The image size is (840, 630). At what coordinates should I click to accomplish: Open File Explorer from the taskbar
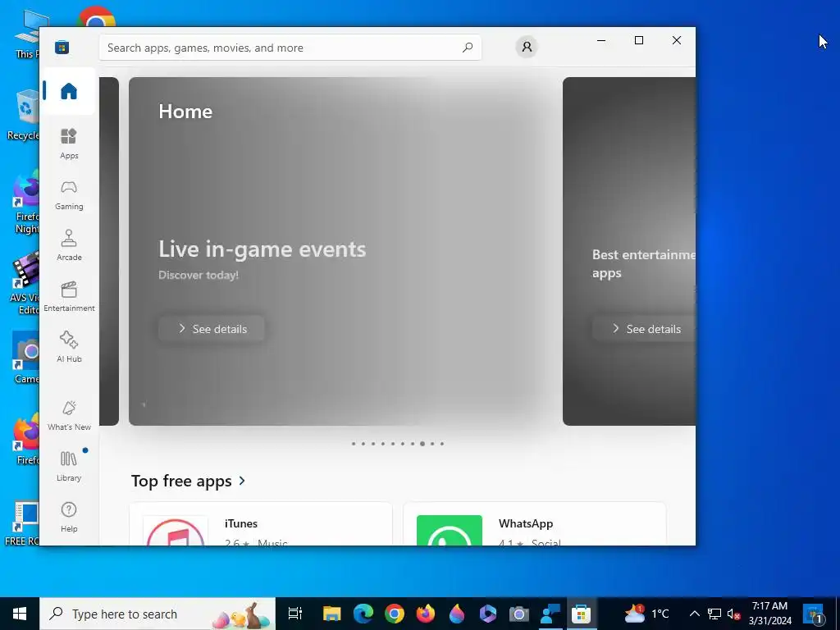click(331, 614)
